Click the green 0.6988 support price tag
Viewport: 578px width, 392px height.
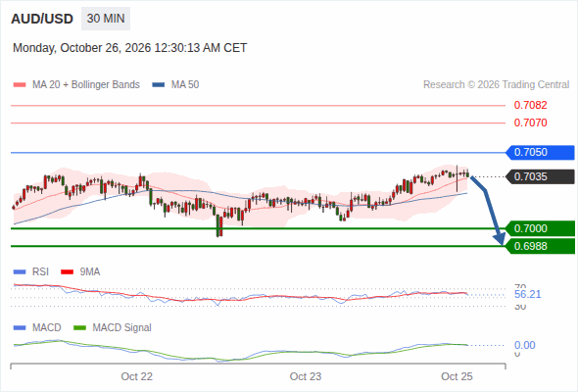click(540, 246)
